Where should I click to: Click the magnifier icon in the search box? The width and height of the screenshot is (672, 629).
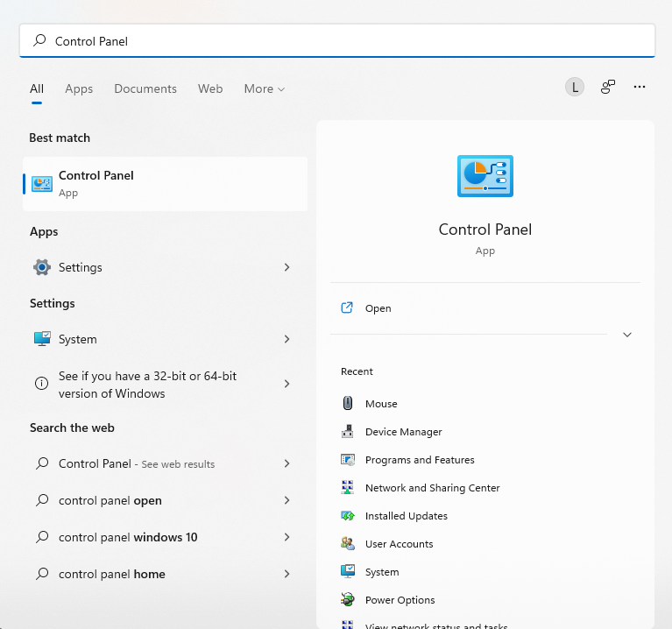(x=39, y=40)
